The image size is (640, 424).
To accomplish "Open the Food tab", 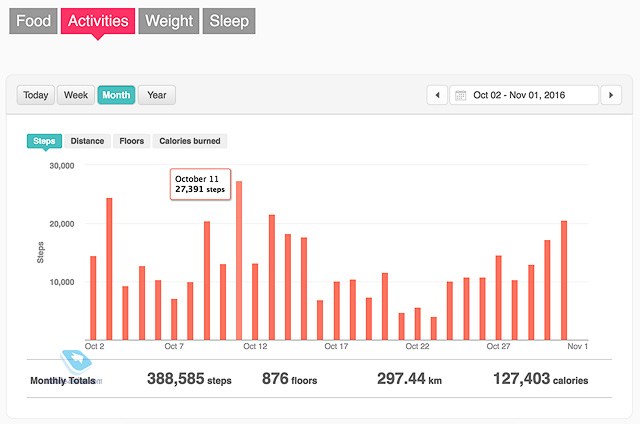I will tap(33, 21).
